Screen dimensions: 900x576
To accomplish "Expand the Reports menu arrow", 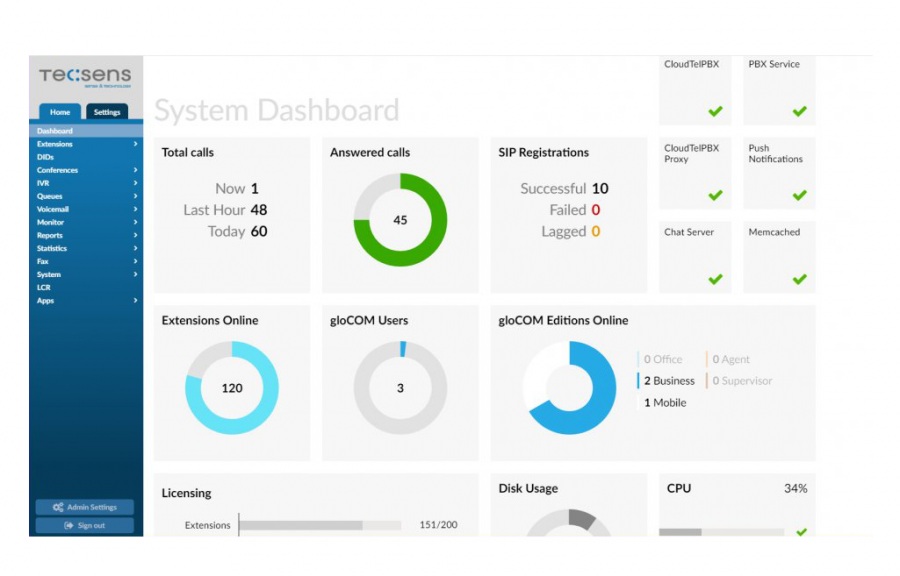I will coord(135,235).
